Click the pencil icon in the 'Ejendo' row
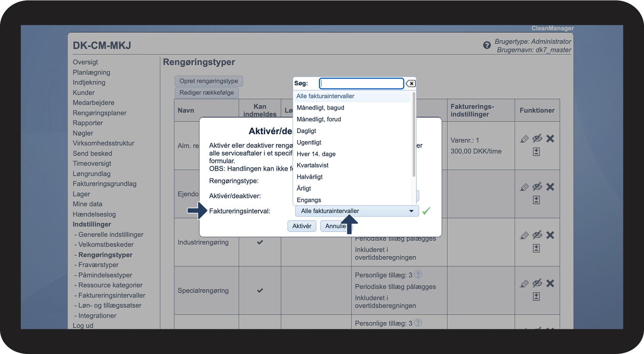 tap(524, 187)
